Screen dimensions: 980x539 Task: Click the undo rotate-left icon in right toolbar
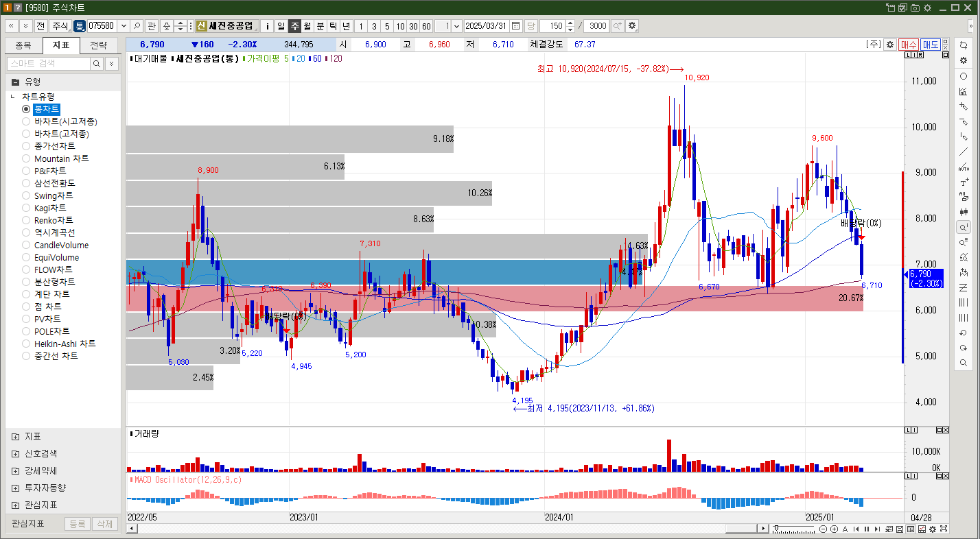pos(964,333)
